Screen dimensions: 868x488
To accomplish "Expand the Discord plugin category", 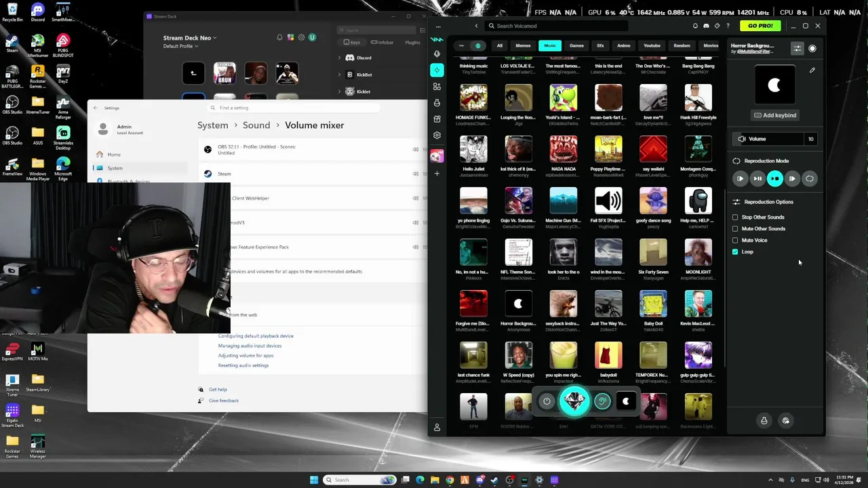I will (x=340, y=58).
